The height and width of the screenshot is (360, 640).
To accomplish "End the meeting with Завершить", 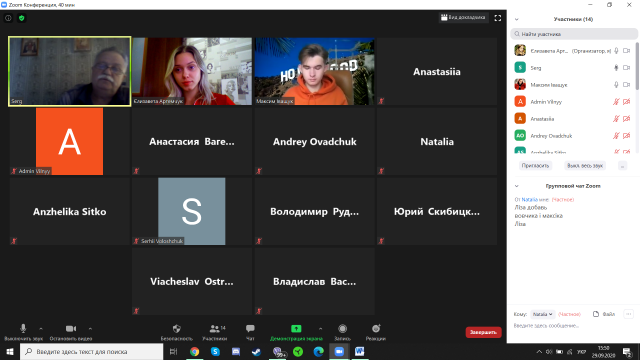I will click(483, 332).
